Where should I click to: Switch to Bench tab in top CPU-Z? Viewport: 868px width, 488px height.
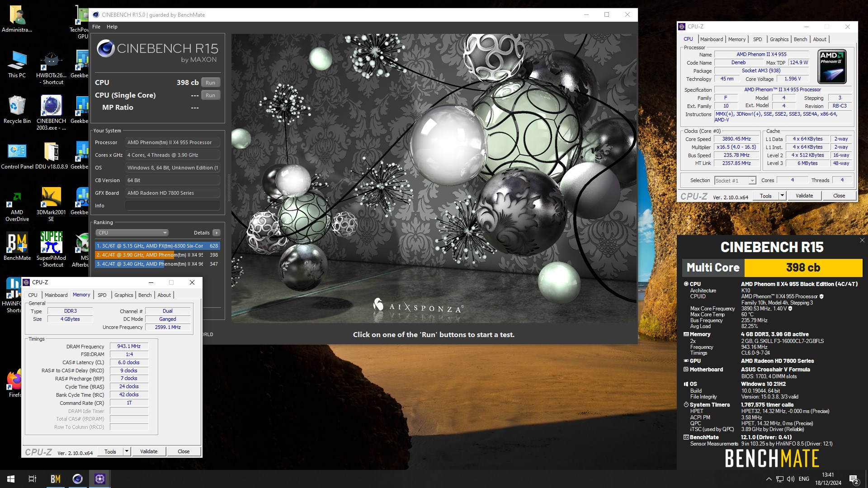pyautogui.click(x=800, y=39)
